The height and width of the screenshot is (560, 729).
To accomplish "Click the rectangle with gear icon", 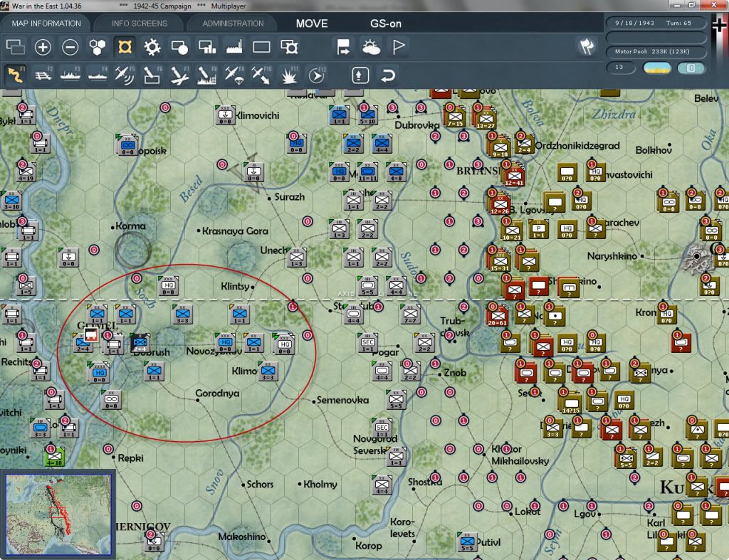I will (289, 47).
